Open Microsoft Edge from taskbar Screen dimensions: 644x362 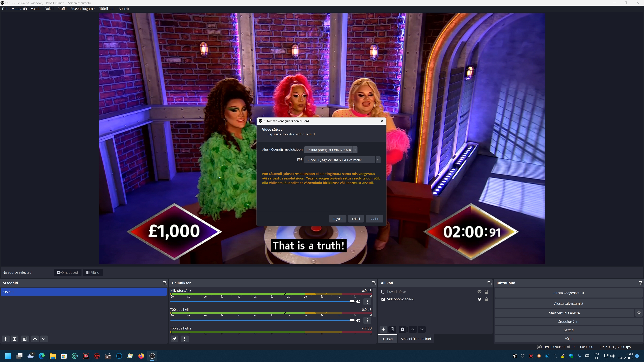(41, 356)
